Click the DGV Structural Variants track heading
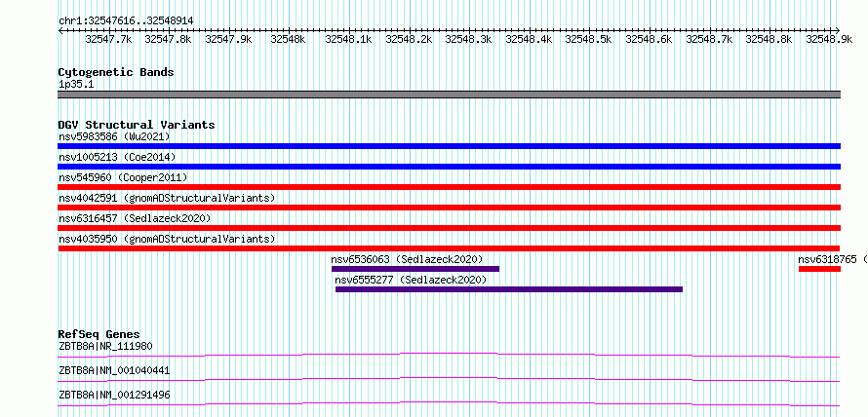 [x=137, y=125]
